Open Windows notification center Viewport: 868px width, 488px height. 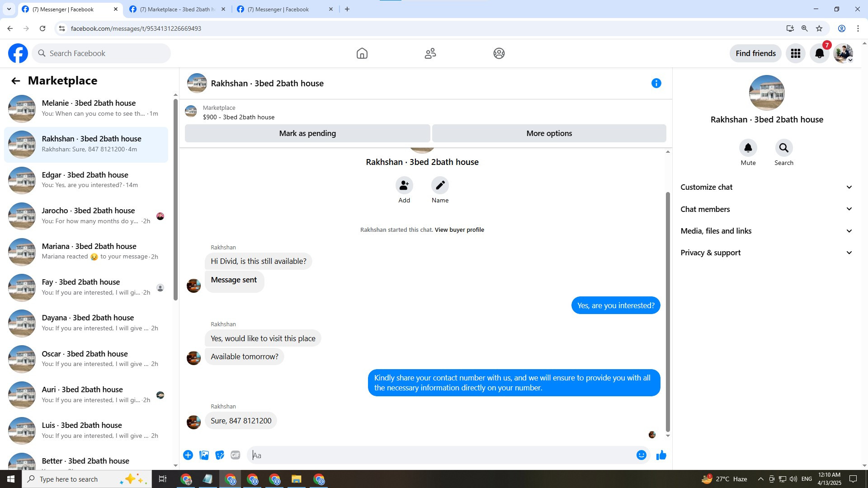point(854,479)
